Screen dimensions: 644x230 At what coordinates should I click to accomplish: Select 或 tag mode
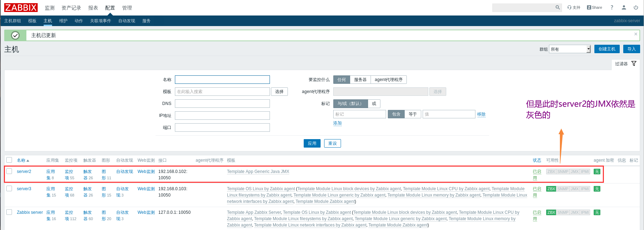pos(374,104)
